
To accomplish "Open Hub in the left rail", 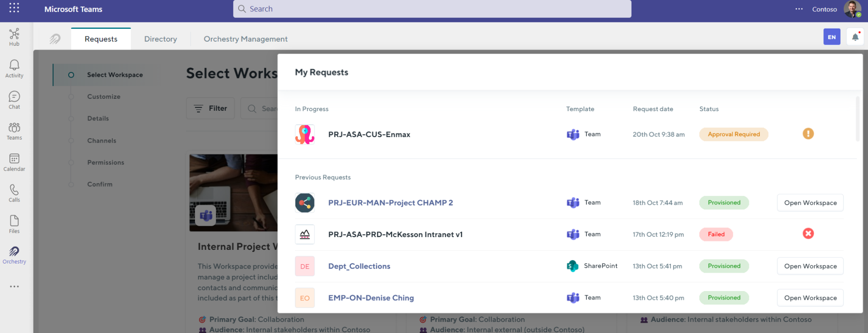I will [x=14, y=37].
